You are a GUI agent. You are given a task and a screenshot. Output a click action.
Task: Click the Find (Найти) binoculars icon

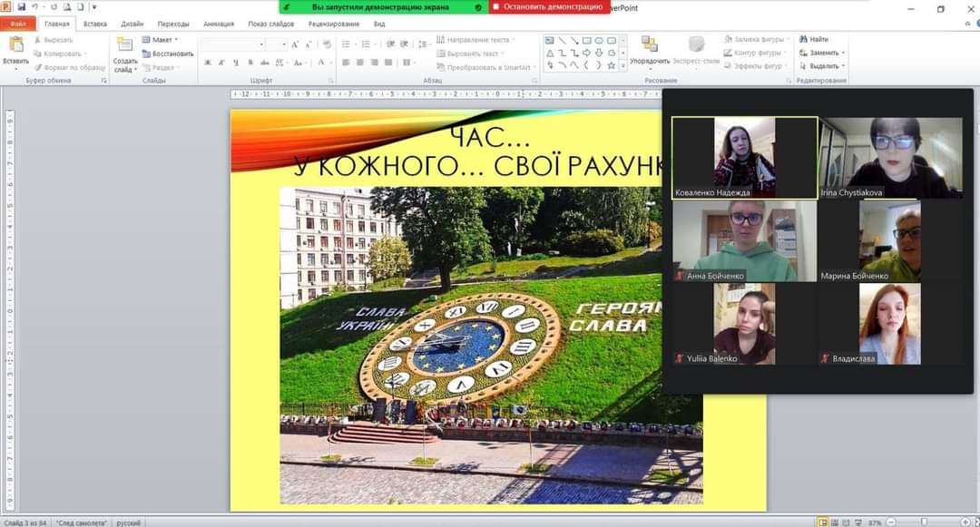804,40
